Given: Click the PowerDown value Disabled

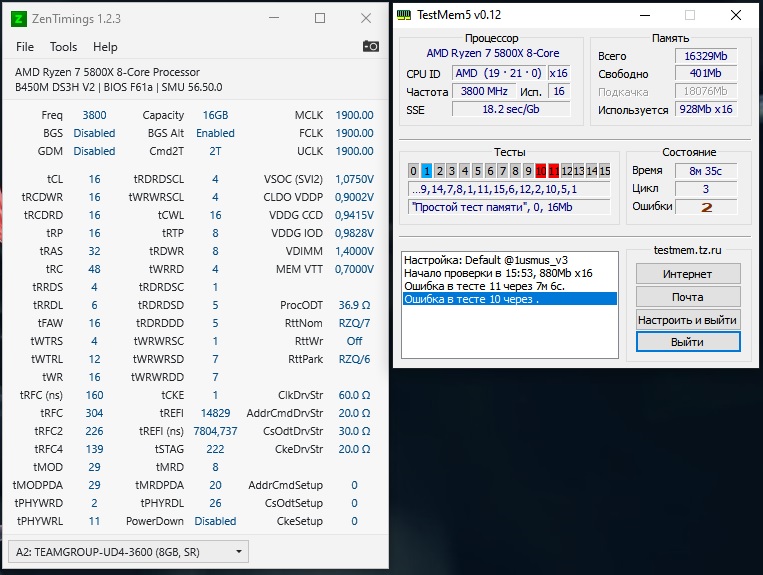Looking at the screenshot, I should [x=215, y=521].
